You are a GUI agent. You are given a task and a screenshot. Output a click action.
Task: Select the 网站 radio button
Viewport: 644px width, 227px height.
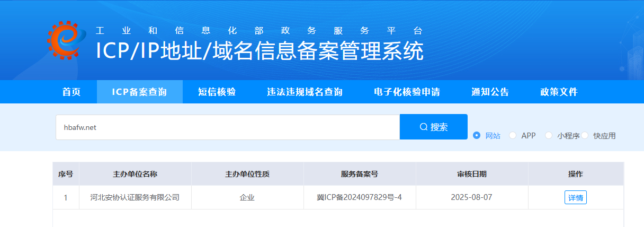point(477,135)
